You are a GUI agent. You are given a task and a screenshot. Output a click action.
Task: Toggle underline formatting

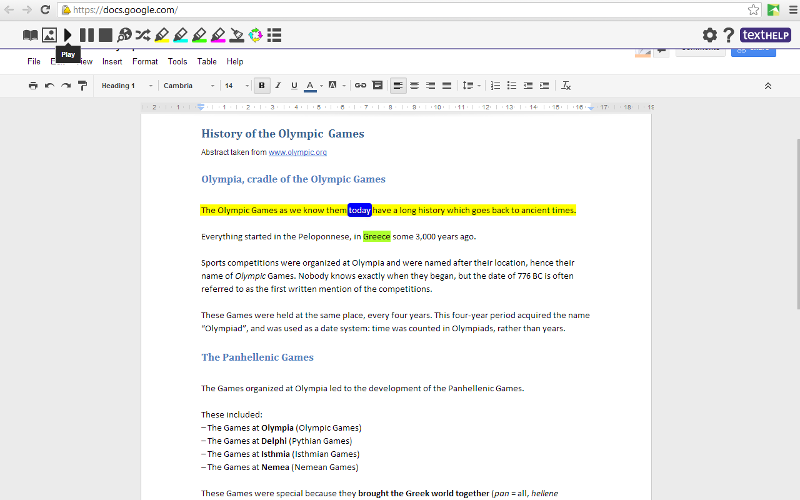294,86
